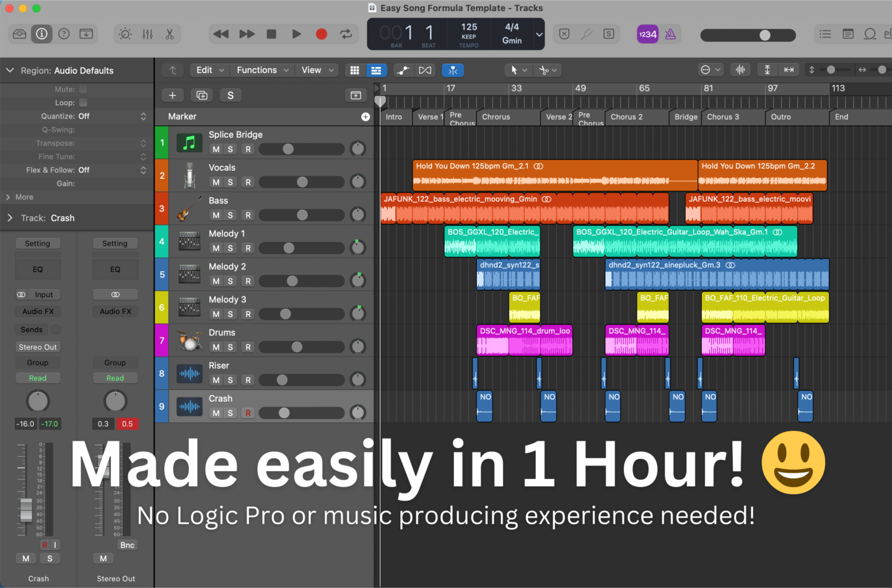
Task: Open the Mixer sliders icon
Action: [147, 34]
